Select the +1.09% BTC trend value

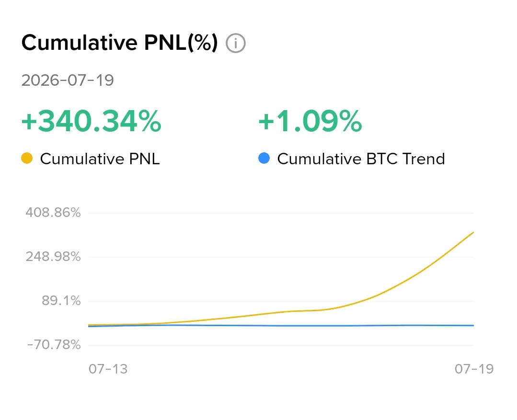click(310, 121)
